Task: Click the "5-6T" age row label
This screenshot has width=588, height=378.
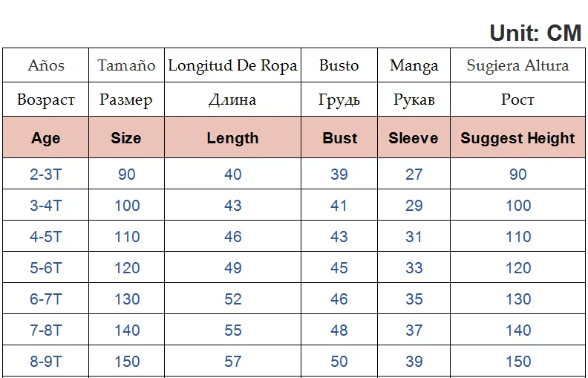Action: coord(46,268)
